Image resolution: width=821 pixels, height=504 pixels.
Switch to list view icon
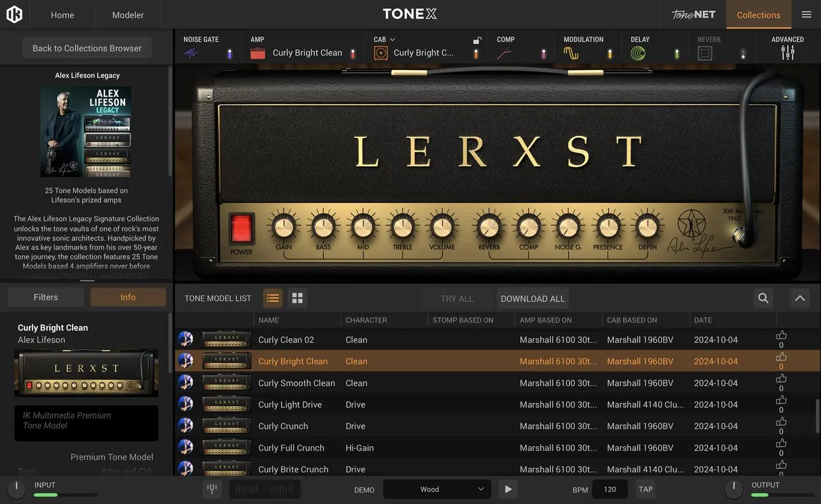point(273,298)
